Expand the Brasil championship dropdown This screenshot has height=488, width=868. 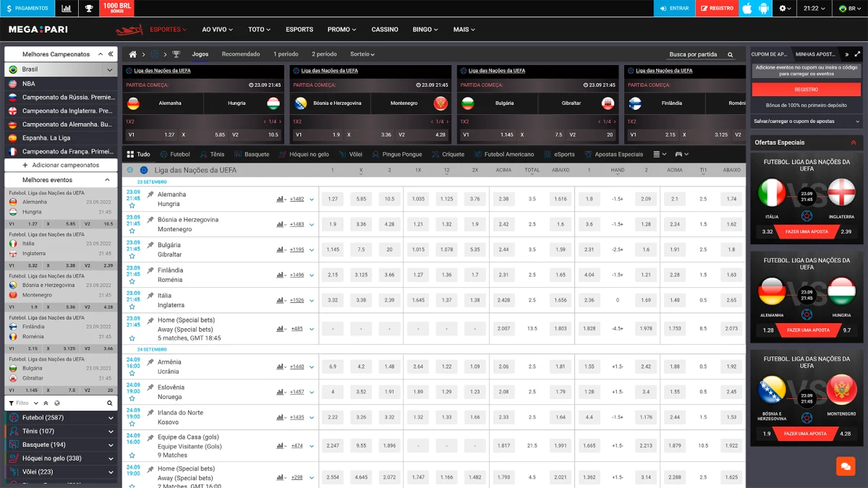(110, 69)
